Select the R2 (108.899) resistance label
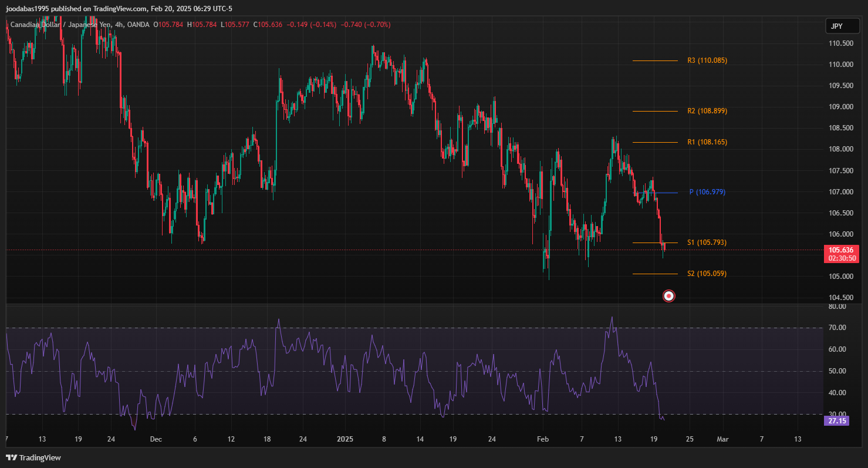 coord(707,111)
